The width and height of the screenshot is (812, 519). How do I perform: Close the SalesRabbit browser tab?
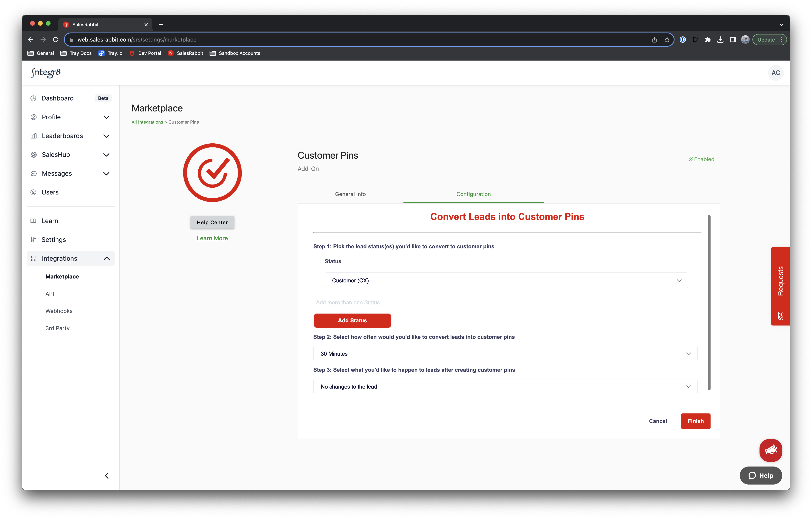[x=146, y=25]
